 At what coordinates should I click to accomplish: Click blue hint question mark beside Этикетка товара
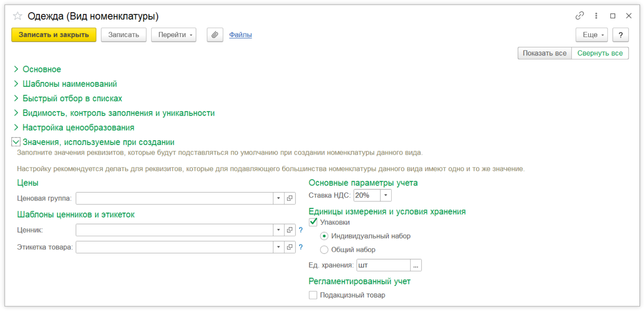tap(300, 247)
